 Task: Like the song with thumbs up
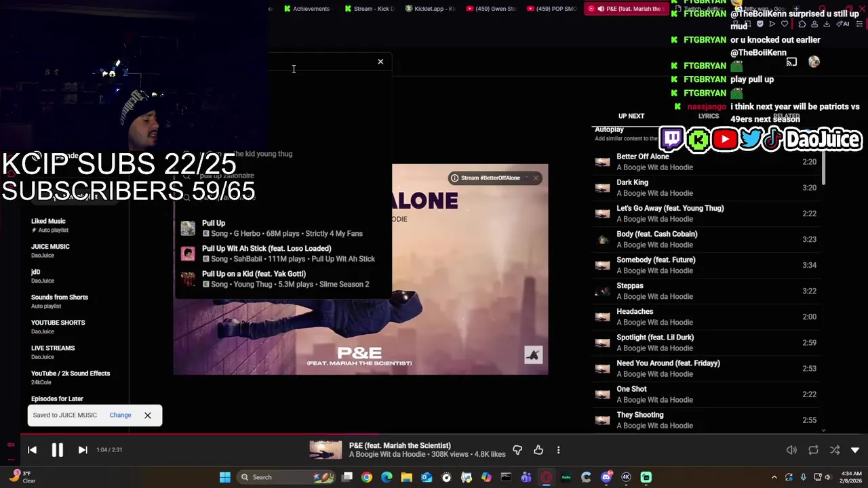(x=538, y=450)
